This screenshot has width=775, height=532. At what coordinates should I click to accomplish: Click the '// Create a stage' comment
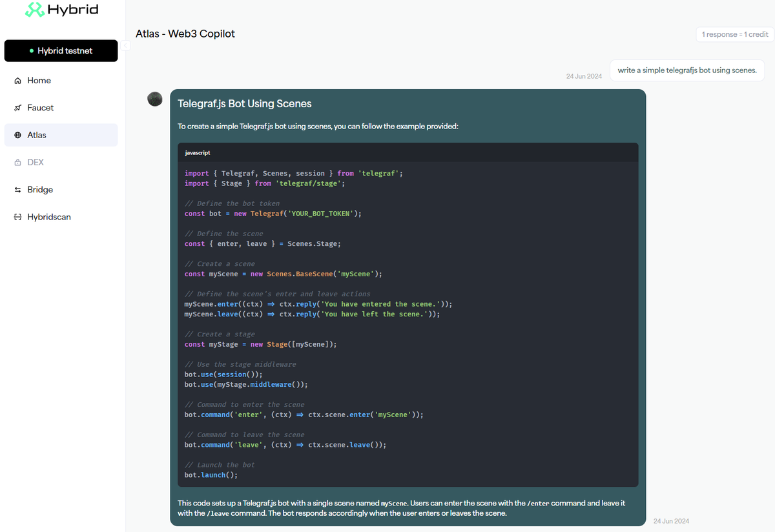pyautogui.click(x=220, y=334)
